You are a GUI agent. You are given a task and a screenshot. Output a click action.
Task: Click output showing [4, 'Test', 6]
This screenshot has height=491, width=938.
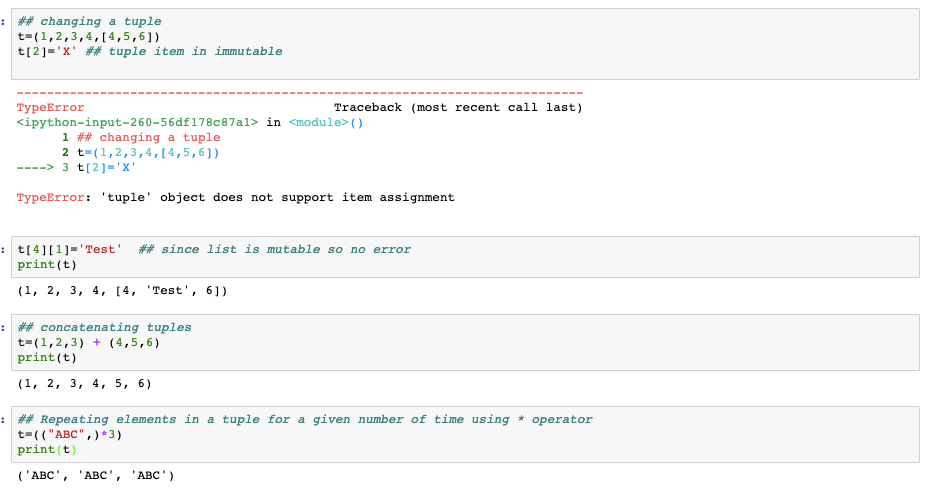[x=172, y=291]
